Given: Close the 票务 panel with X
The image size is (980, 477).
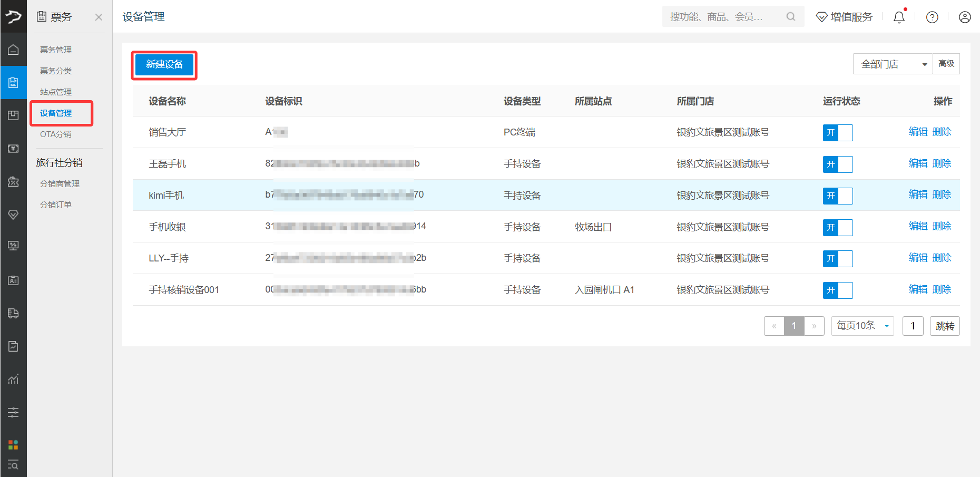Looking at the screenshot, I should (99, 17).
